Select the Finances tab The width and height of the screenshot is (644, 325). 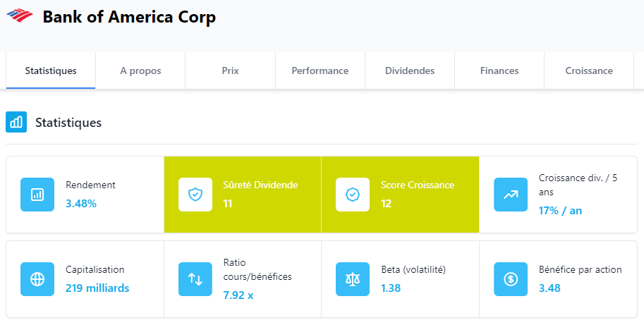[x=499, y=70]
